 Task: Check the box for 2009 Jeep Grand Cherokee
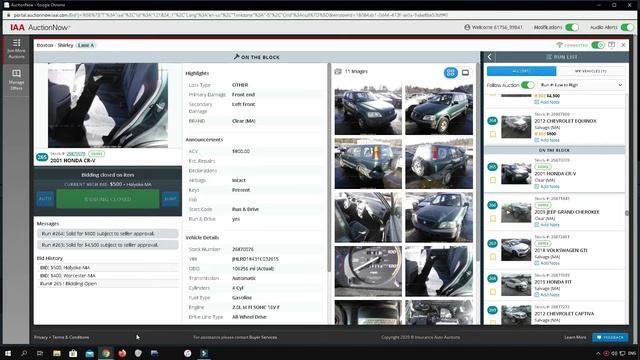pyautogui.click(x=493, y=218)
